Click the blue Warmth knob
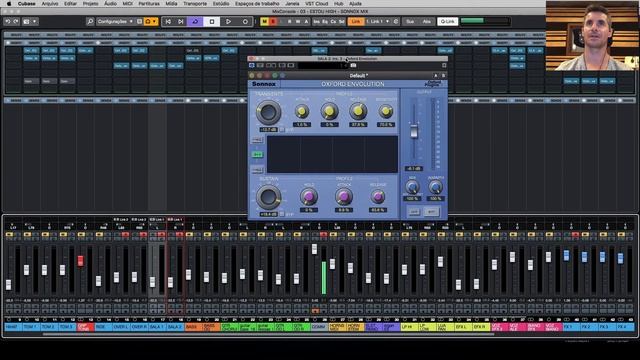640x360 pixels. [435, 187]
